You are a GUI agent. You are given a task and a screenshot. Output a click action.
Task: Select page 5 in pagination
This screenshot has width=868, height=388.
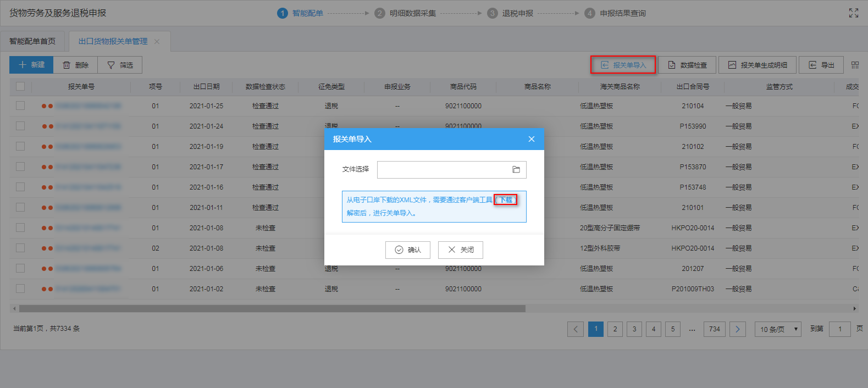tap(673, 329)
